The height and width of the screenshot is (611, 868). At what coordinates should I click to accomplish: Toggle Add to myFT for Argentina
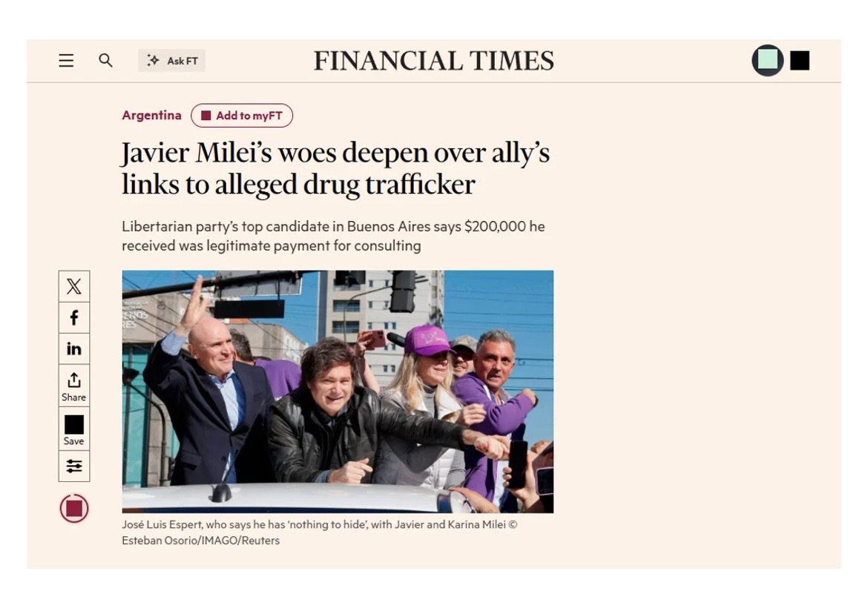[242, 115]
